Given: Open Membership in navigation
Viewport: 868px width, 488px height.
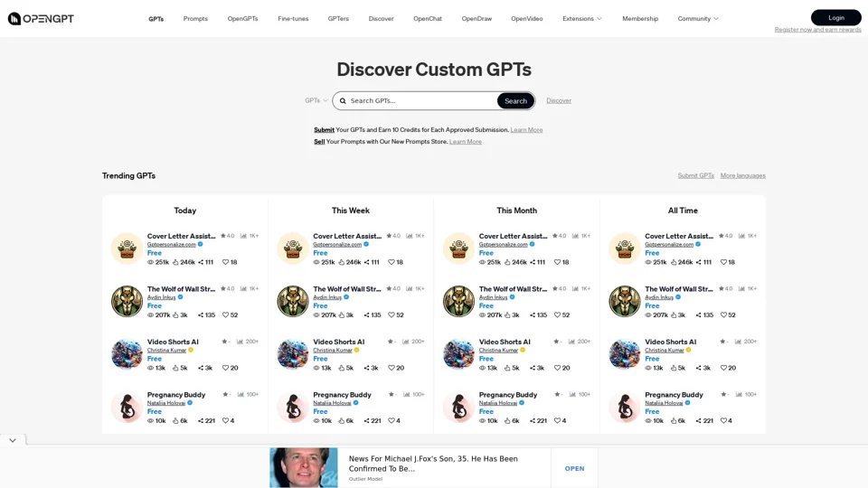Looking at the screenshot, I should (x=640, y=19).
